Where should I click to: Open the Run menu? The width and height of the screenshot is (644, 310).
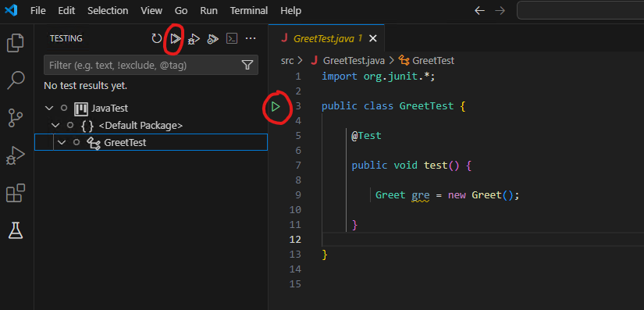[208, 11]
